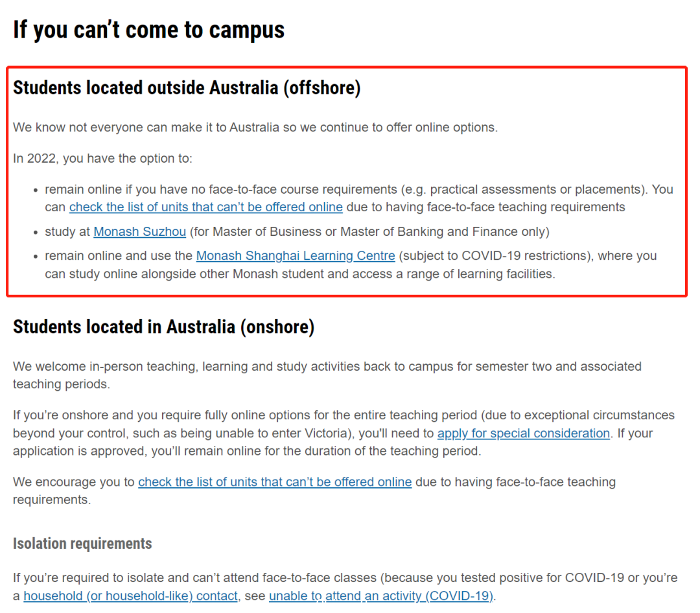Click the 'We welcome in-person teaching' paragraph
700x613 pixels.
click(327, 375)
